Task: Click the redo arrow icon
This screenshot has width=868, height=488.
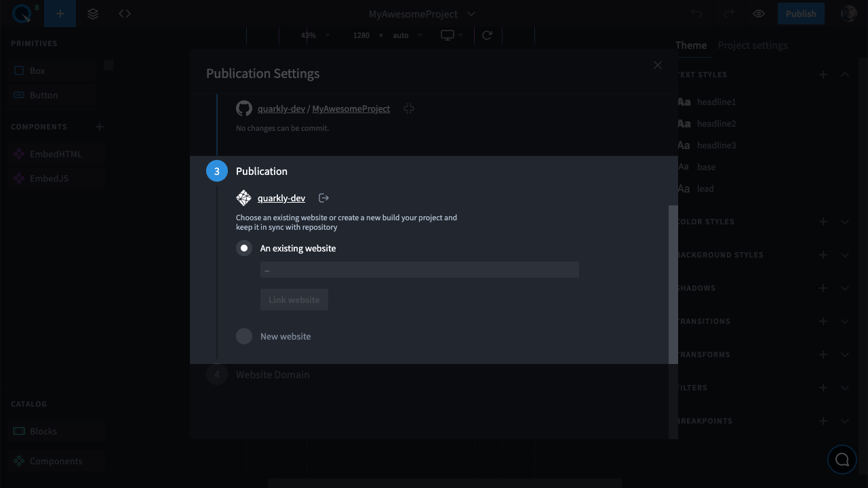Action: point(729,14)
